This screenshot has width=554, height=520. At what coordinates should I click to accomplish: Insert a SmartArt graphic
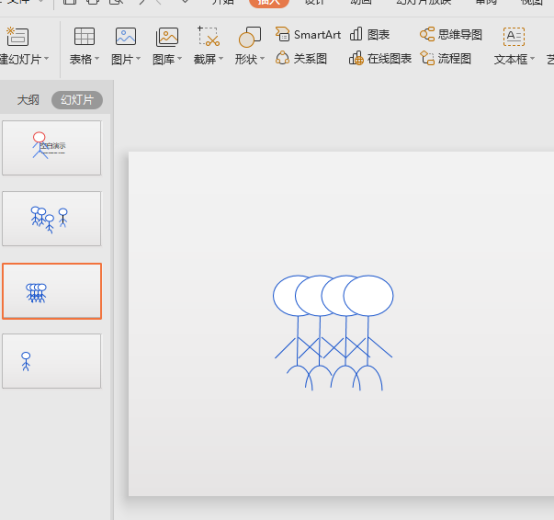point(308,35)
